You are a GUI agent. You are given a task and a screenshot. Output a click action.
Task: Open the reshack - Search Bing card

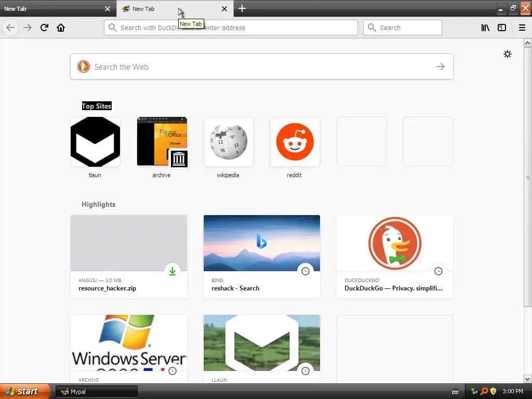pos(262,257)
